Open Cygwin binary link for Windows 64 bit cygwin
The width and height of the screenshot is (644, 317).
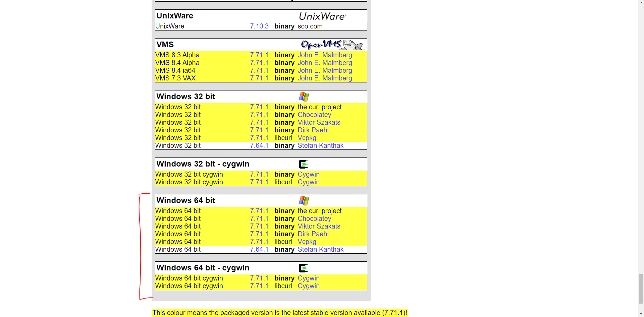click(x=309, y=278)
